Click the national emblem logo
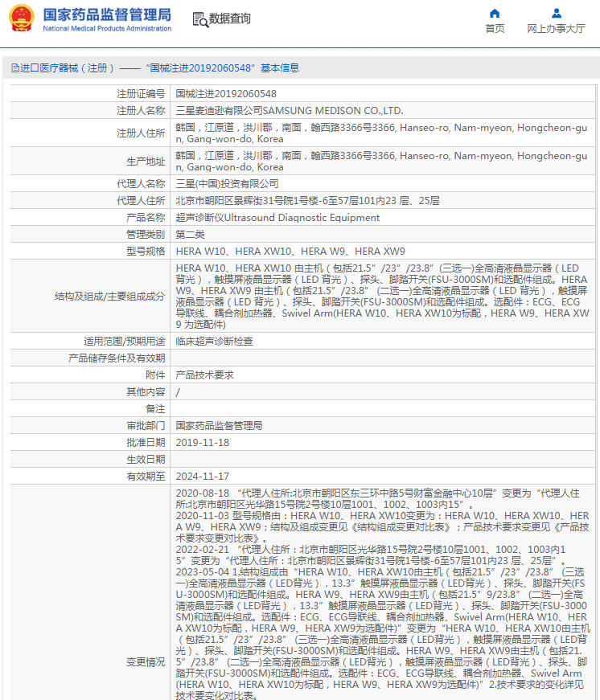 [22, 18]
